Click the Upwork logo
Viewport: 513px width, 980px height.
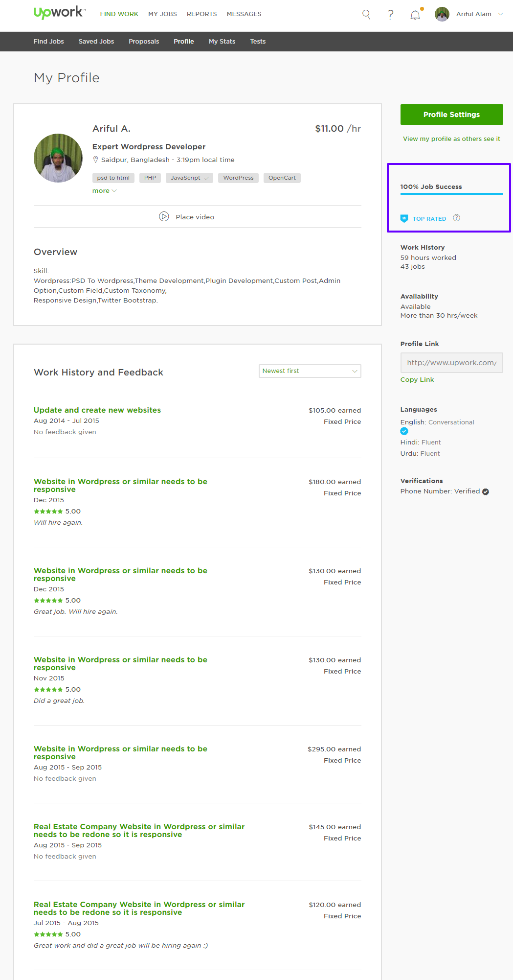[59, 13]
